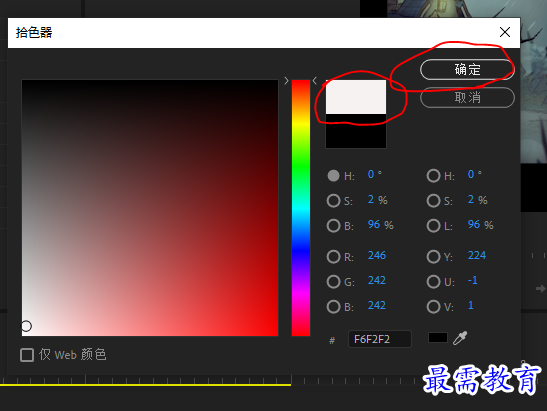Close the 拾色器 dialog
547x411 pixels.
coord(504,32)
